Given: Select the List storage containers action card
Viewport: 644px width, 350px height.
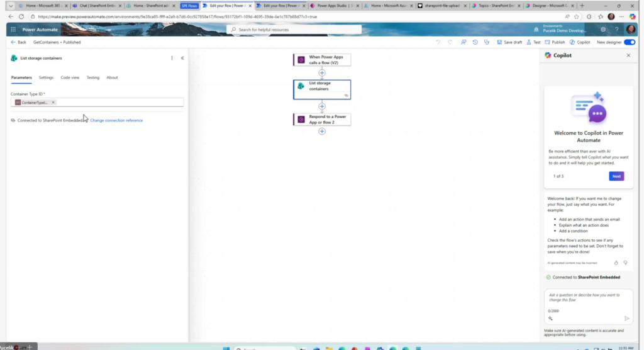Looking at the screenshot, I should click(x=322, y=89).
